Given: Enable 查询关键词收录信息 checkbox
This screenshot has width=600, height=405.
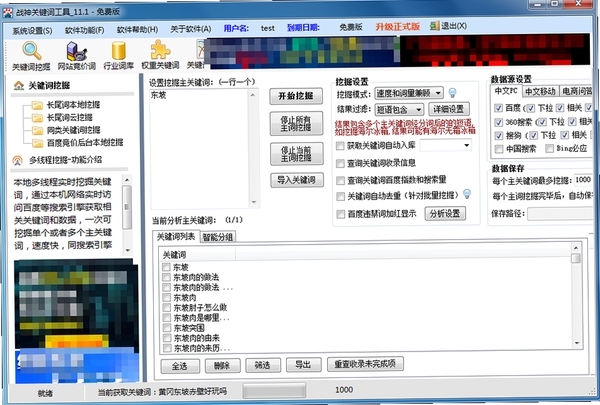Looking at the screenshot, I should click(340, 163).
